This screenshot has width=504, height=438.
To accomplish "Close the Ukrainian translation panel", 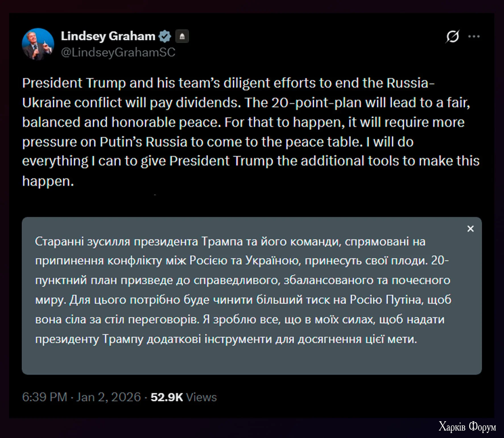I will coord(470,229).
